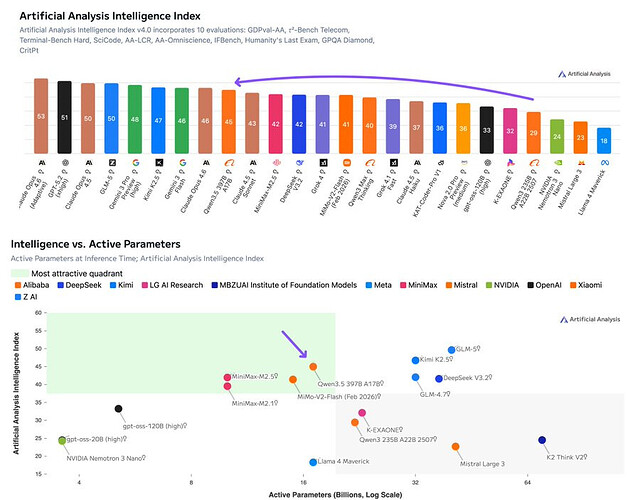
Task: Click the Kimi logo under the 47 bar
Action: [x=159, y=162]
